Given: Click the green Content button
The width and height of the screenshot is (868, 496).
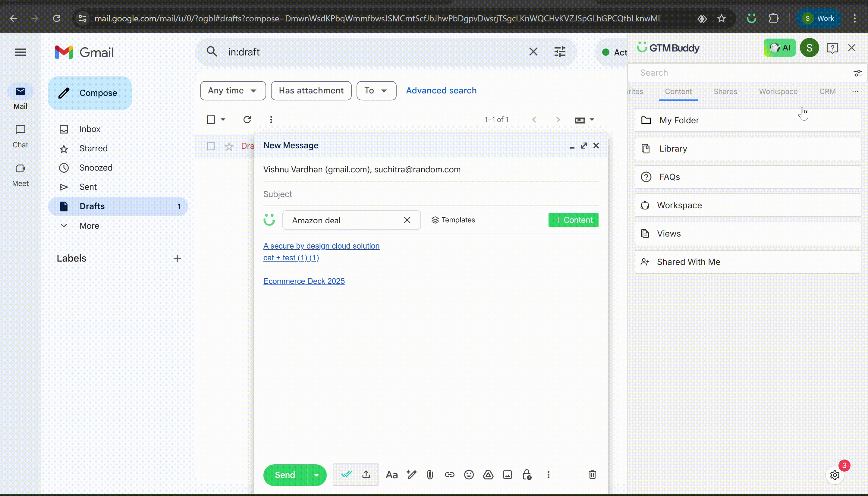Looking at the screenshot, I should 573,220.
